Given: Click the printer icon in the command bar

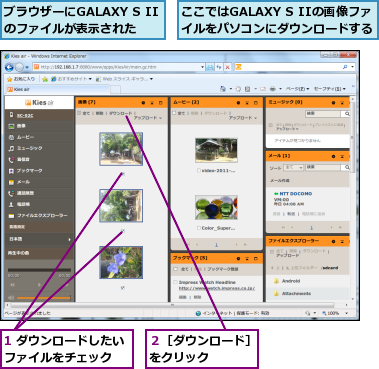Looking at the screenshot, I should pyautogui.click(x=273, y=89).
